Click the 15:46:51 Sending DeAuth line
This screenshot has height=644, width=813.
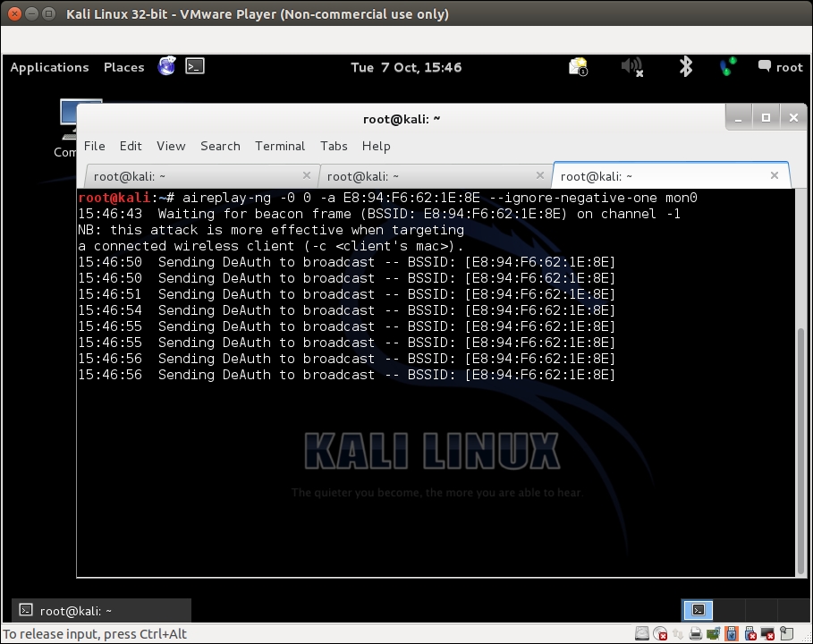pos(346,294)
